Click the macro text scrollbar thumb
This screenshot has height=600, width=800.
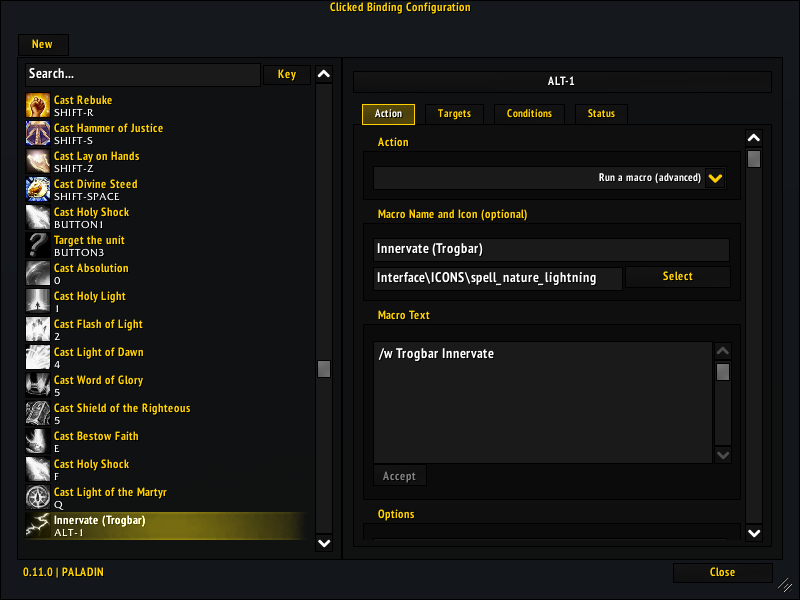point(722,372)
